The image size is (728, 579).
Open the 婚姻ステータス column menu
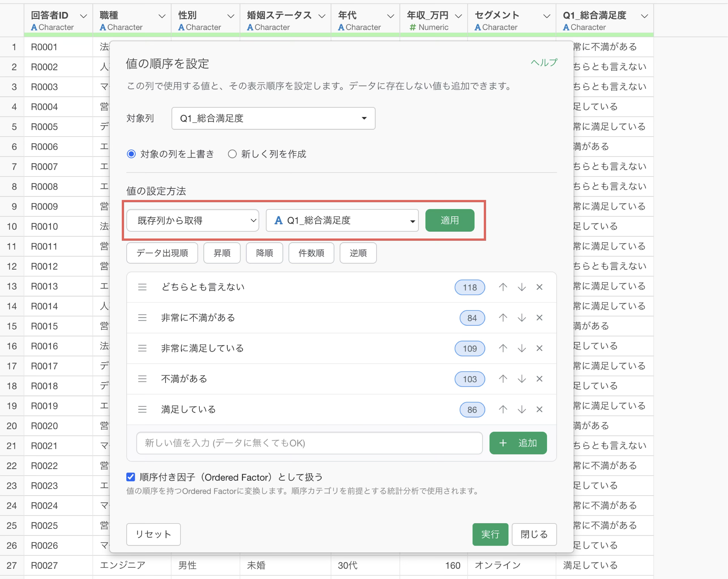tap(322, 16)
